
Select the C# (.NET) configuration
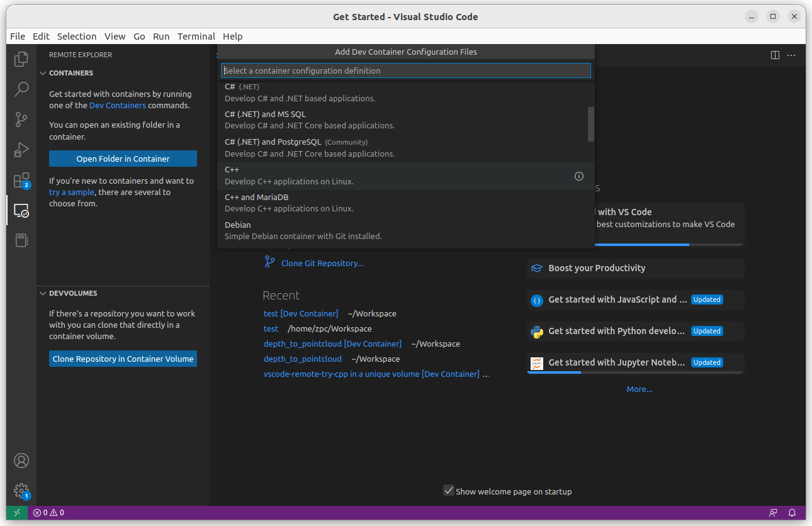[x=406, y=92]
